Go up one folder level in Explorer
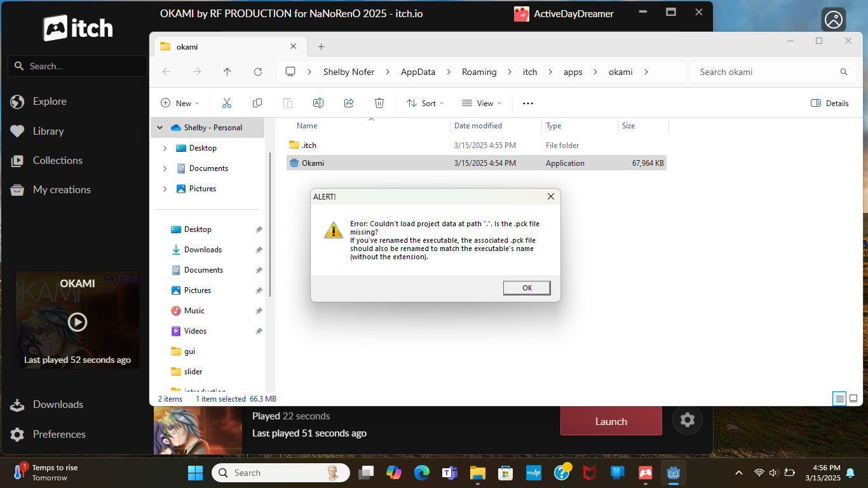 pos(227,72)
